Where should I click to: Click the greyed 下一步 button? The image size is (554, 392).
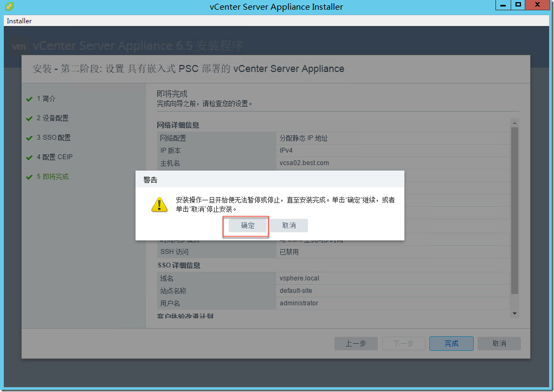(x=403, y=343)
